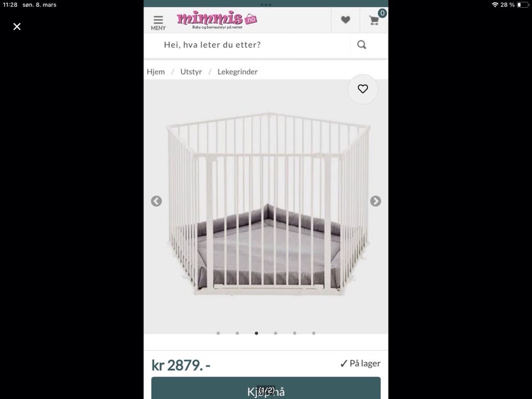Open the MENY hamburger menu

point(158,23)
